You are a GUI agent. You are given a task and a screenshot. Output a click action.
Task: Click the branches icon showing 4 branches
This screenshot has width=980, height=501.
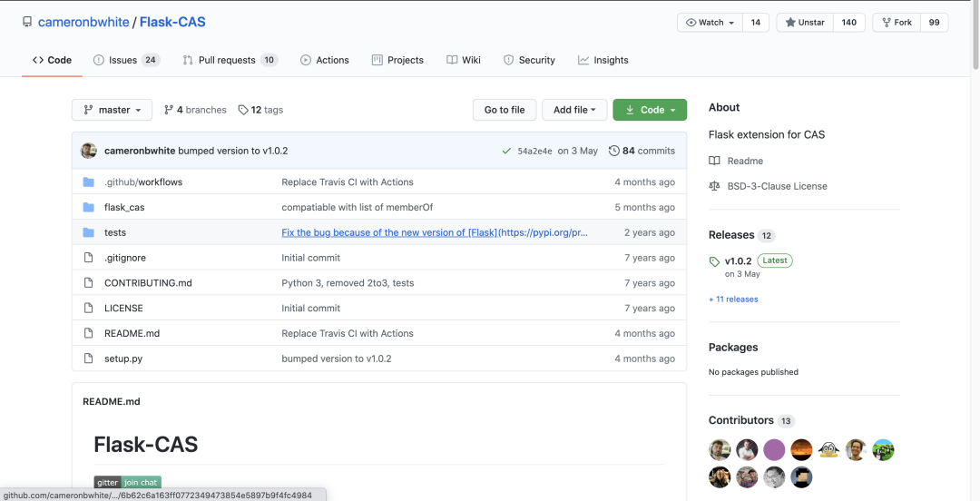click(169, 110)
